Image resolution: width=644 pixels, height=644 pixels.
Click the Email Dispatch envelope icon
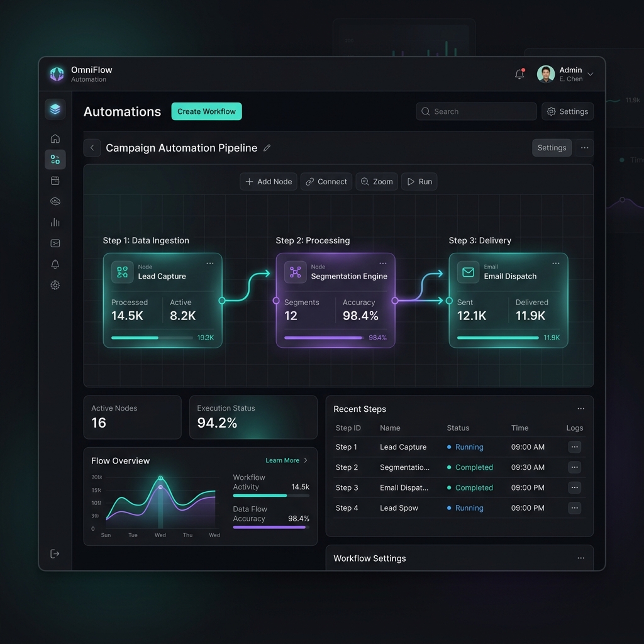[467, 272]
